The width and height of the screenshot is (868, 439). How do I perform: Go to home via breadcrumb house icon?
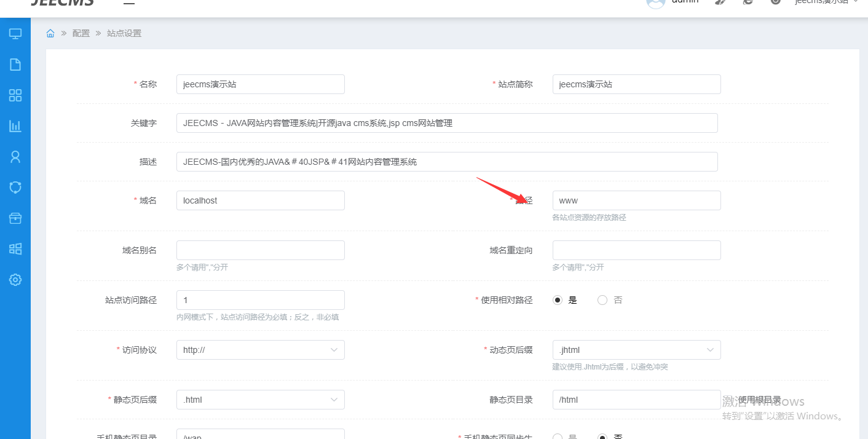click(50, 33)
